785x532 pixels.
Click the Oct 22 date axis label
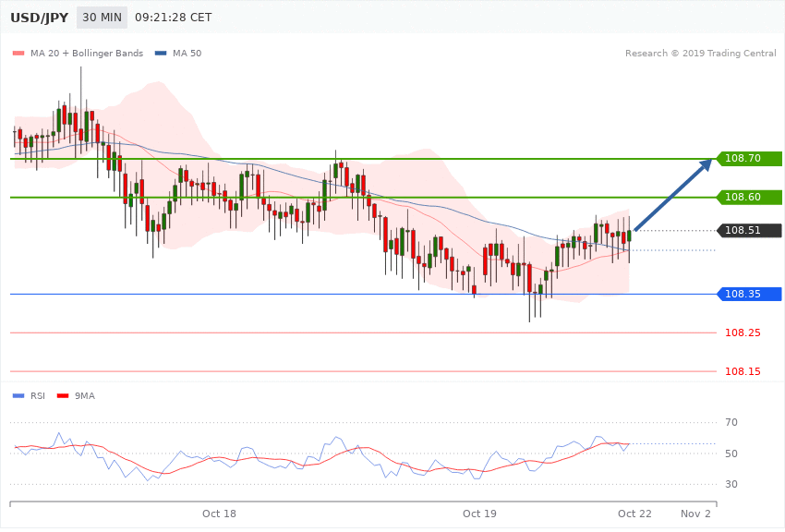coord(634,514)
